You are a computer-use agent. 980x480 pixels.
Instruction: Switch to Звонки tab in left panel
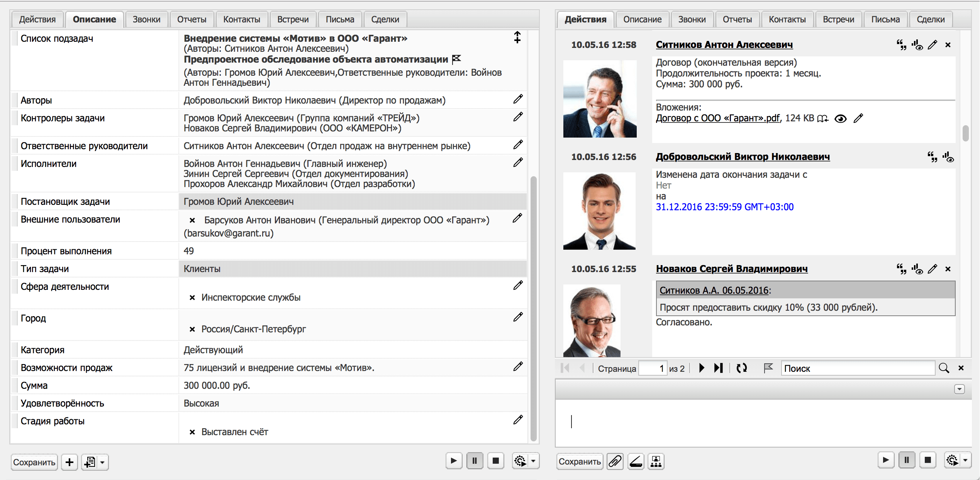(146, 19)
